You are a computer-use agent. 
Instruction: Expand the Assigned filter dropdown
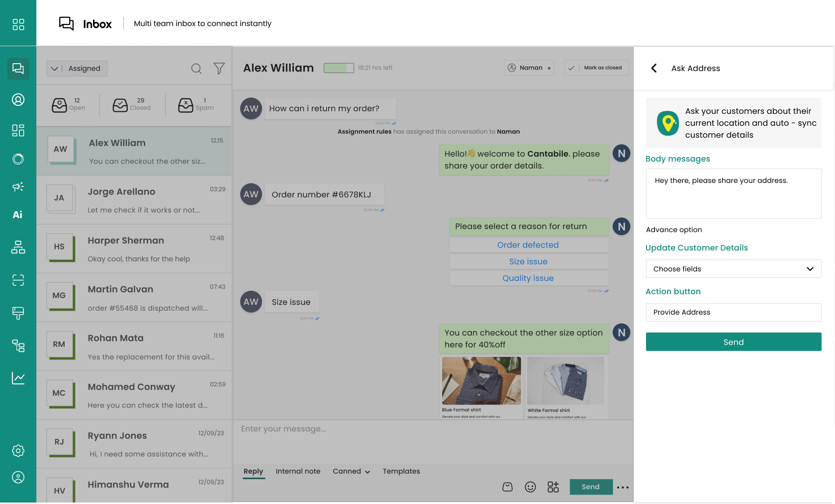(x=77, y=69)
